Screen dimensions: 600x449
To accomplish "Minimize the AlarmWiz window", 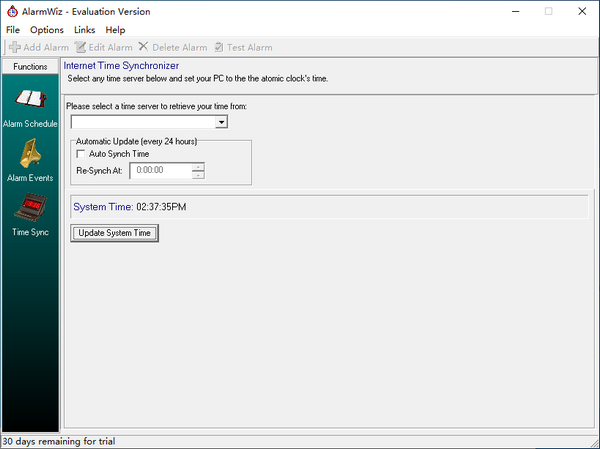I will [x=515, y=11].
